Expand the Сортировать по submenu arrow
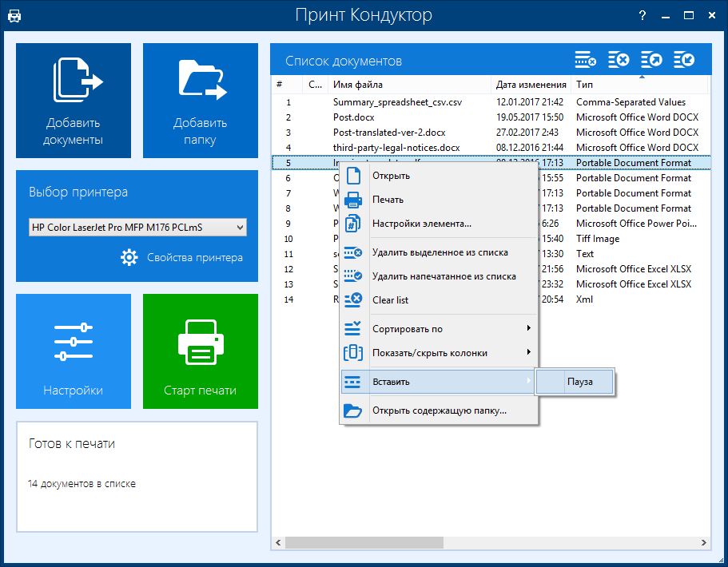The width and height of the screenshot is (728, 567). click(x=528, y=328)
